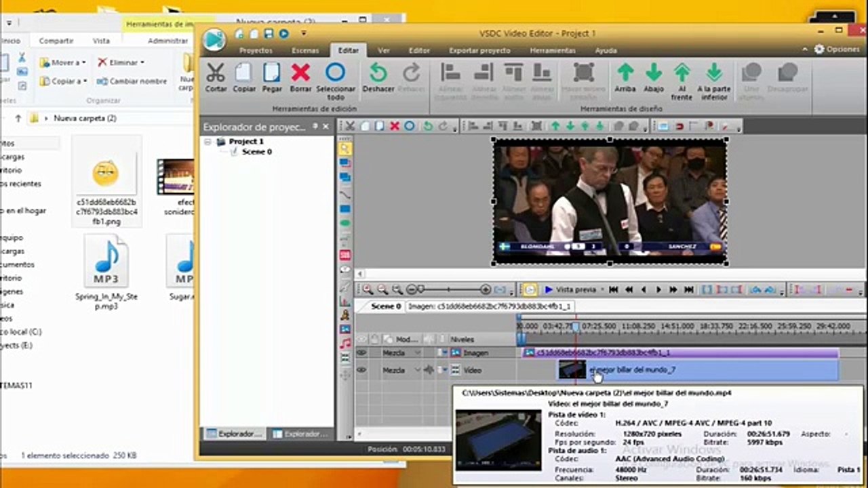This screenshot has width=868, height=488.
Task: Open the Escenas ribbon tab
Action: click(305, 51)
